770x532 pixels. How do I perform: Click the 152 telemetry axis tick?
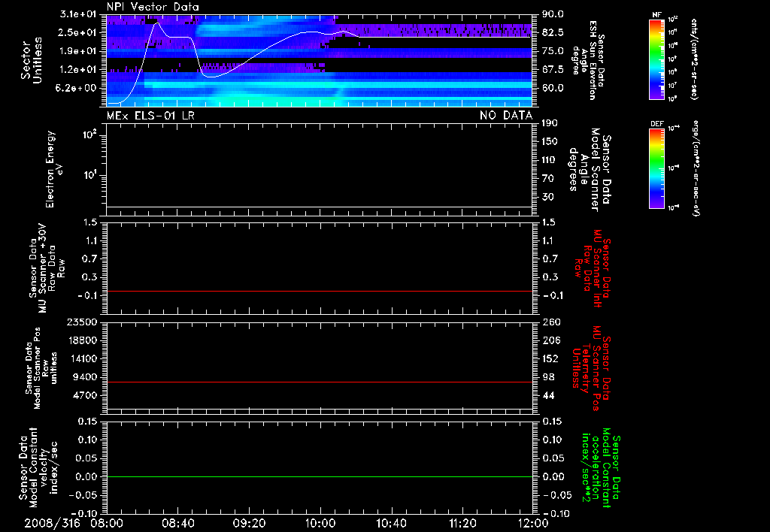551,358
